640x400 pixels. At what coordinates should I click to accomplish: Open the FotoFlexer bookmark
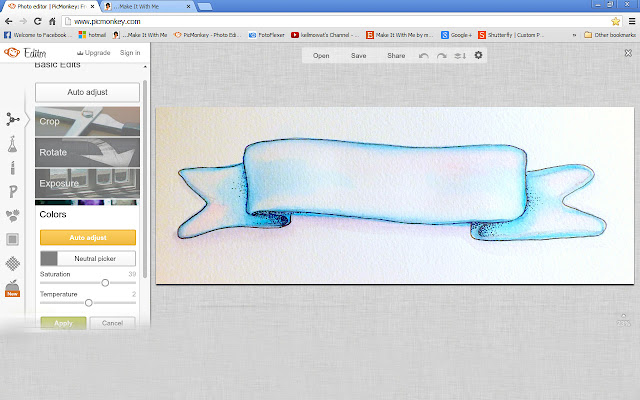[x=267, y=35]
